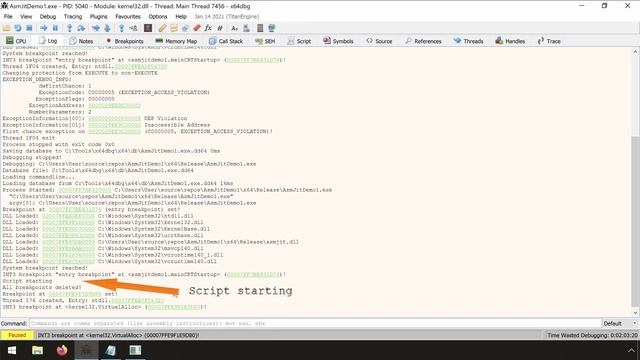This screenshot has width=640, height=360.
Task: Show the Labels list icon
Action: coord(185,28)
